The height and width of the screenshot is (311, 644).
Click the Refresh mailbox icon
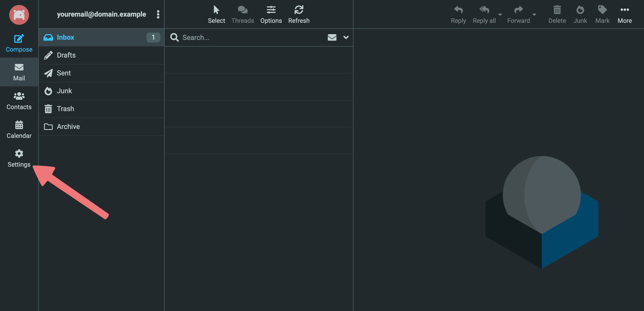tap(298, 10)
